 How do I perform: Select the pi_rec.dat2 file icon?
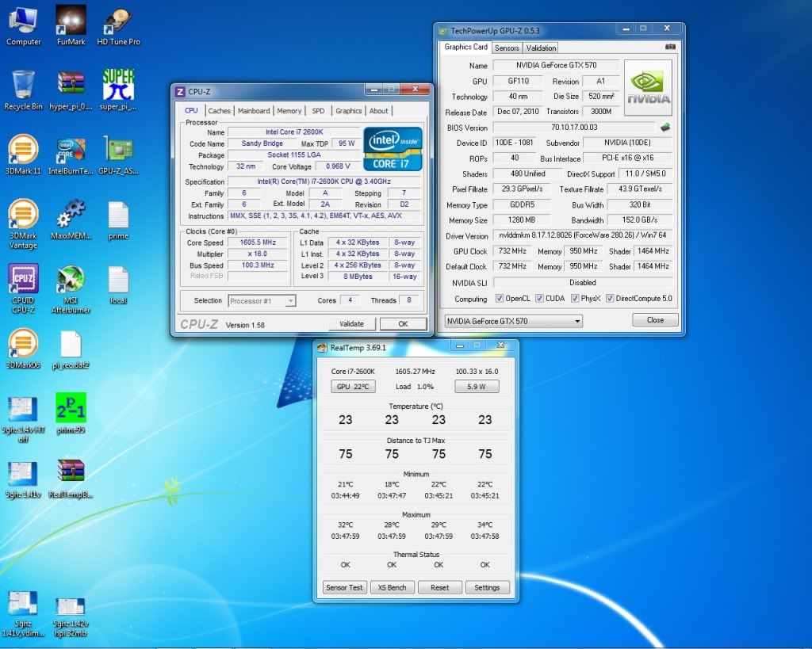[x=71, y=349]
